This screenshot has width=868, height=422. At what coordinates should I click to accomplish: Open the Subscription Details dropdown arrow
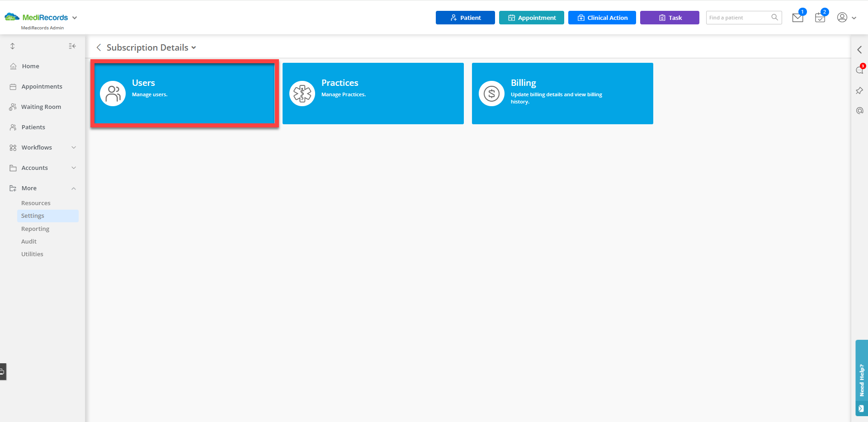194,47
